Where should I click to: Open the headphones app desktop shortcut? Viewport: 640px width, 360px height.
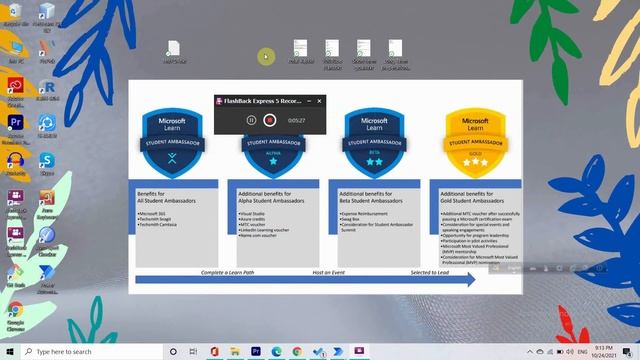click(x=16, y=164)
